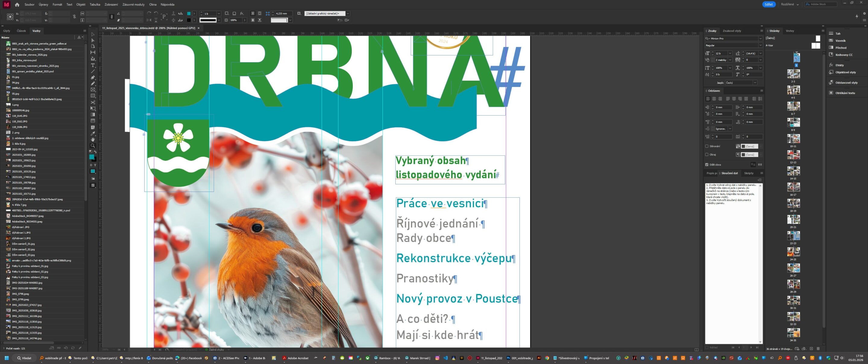
Task: Select the Pen tool
Action: pyautogui.click(x=93, y=78)
